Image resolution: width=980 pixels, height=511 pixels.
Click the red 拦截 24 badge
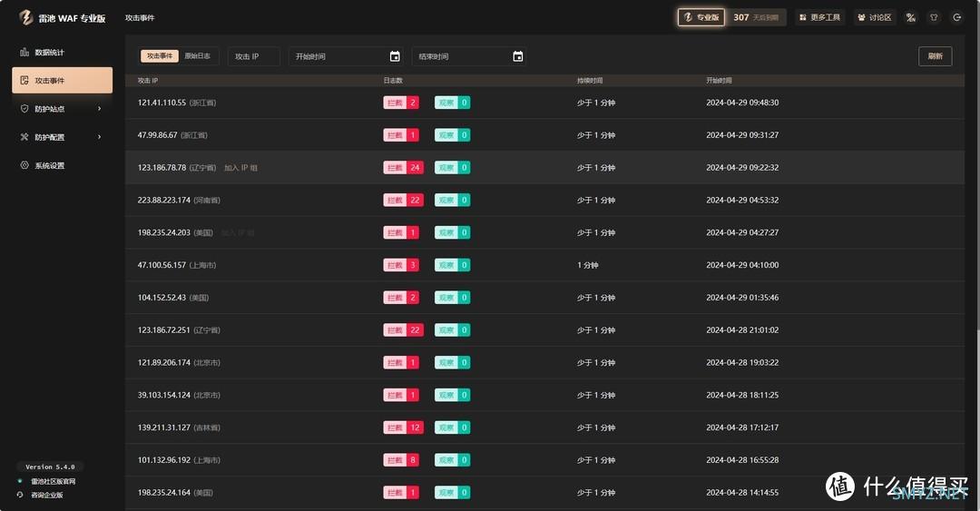[x=404, y=168]
